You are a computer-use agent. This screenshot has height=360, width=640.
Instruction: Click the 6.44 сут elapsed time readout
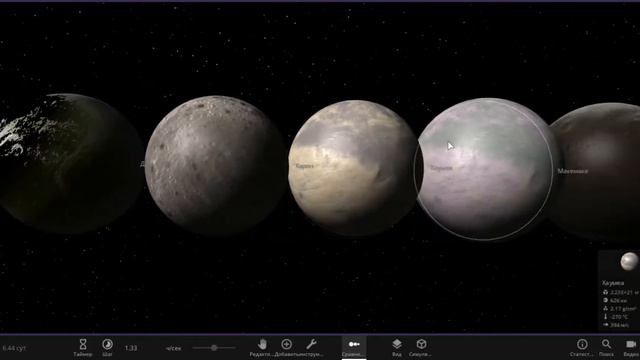tap(14, 348)
